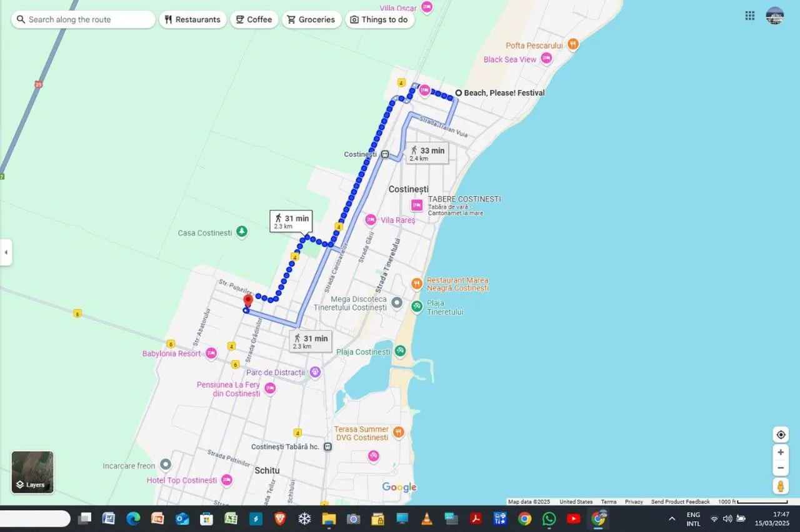Select the Coffee filter chip
This screenshot has width=800, height=532.
tap(254, 19)
